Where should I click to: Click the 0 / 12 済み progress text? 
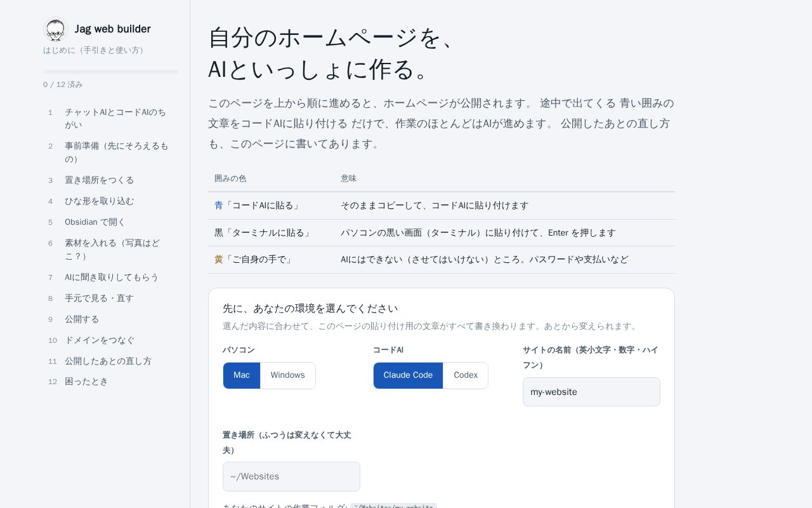tap(63, 84)
